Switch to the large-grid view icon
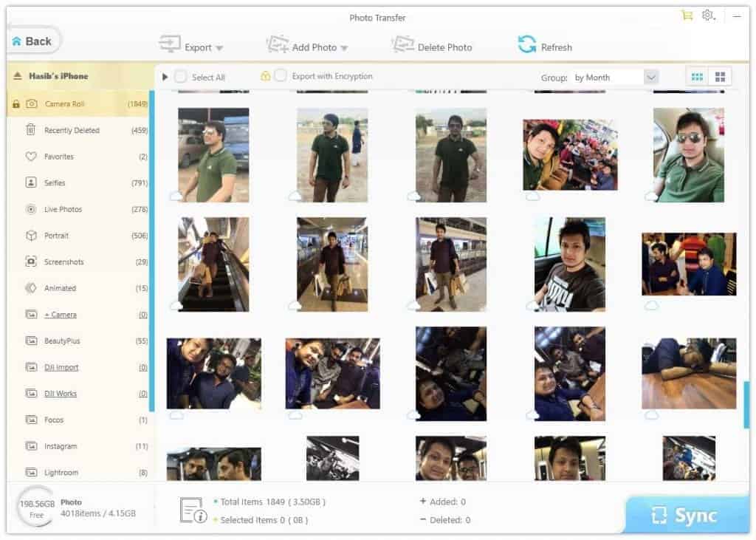Screen dimensions: 756x540 tap(719, 77)
